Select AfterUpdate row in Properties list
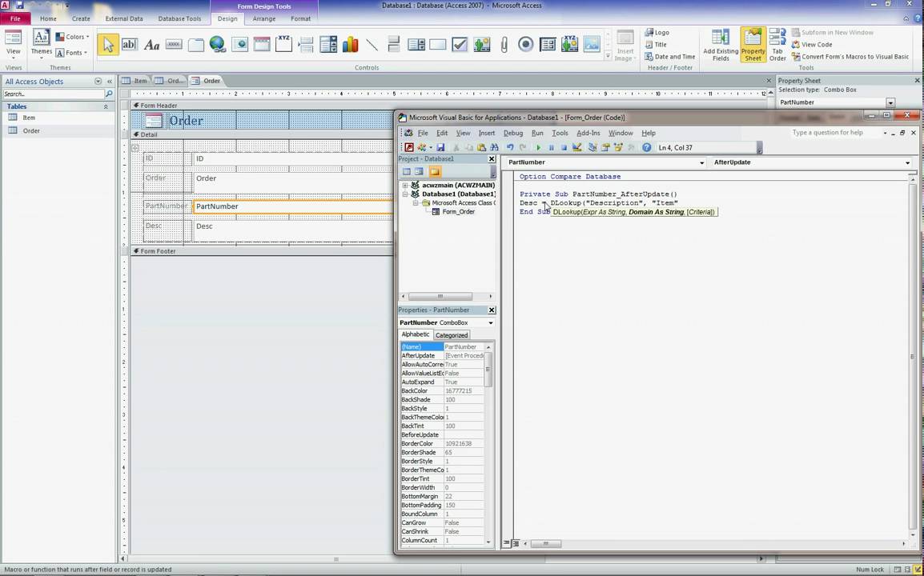Image resolution: width=924 pixels, height=576 pixels. coord(442,356)
